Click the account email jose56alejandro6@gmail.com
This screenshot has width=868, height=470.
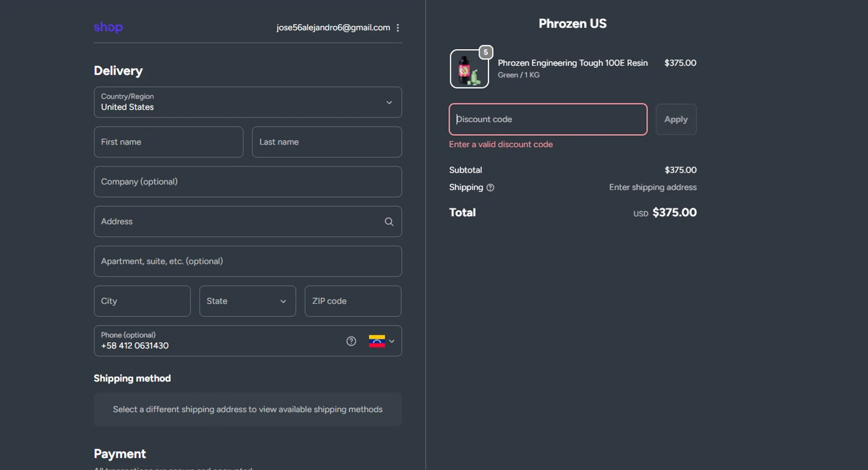(333, 28)
